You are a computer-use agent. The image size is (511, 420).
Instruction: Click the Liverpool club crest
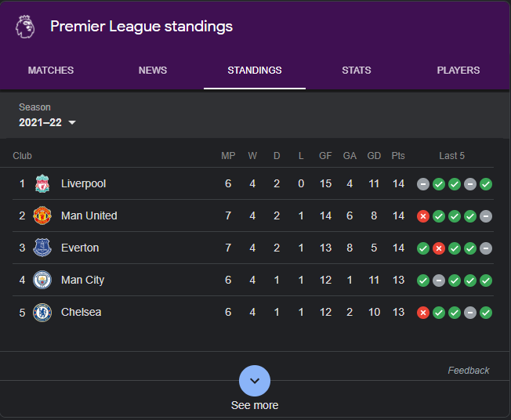click(x=42, y=183)
